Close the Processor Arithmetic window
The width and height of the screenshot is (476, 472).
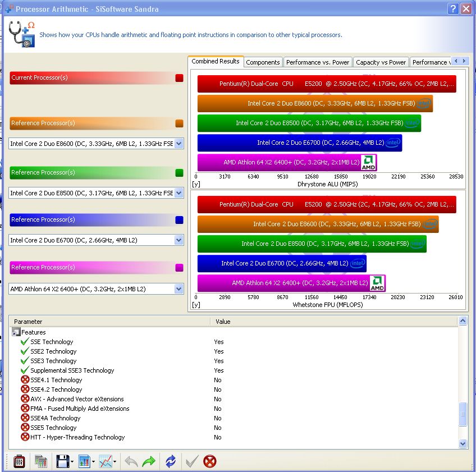pos(466,8)
